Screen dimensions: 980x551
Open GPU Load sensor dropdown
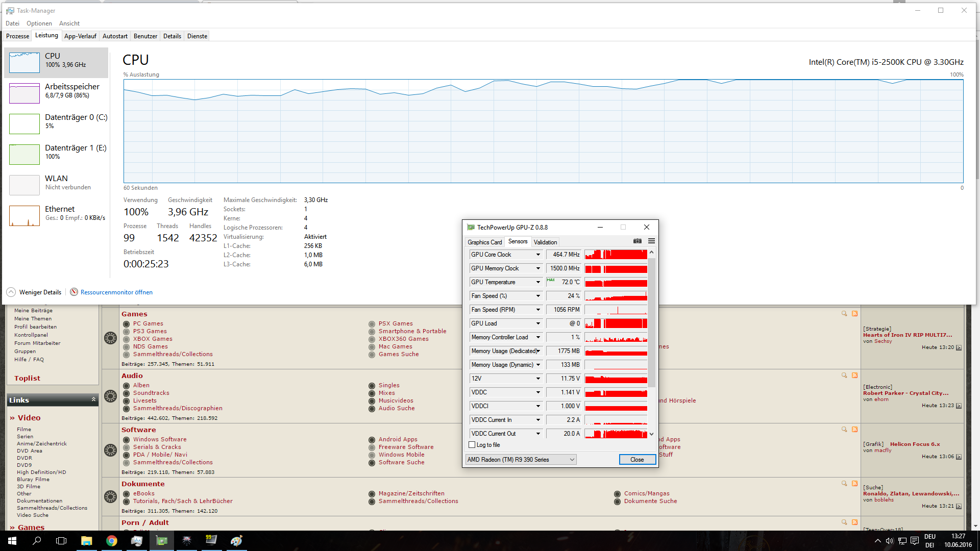click(538, 323)
